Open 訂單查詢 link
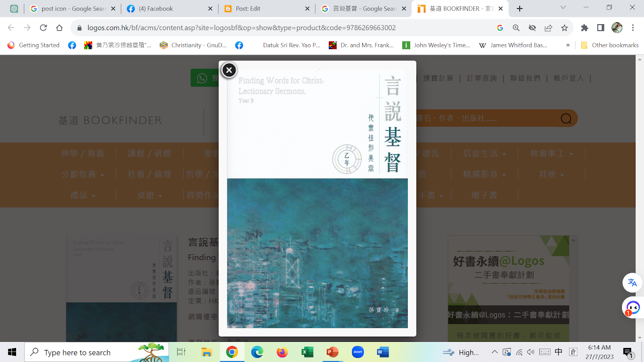Screen dimensions: 644x362 point(482,78)
